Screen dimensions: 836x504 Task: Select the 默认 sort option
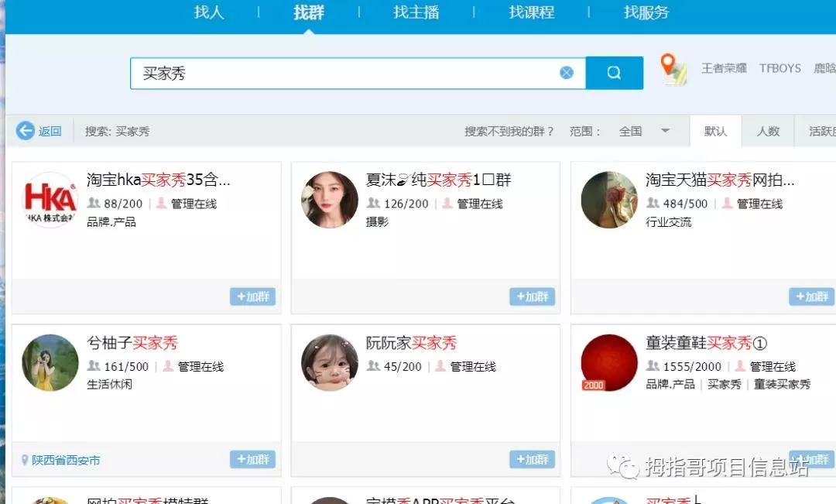pos(716,131)
